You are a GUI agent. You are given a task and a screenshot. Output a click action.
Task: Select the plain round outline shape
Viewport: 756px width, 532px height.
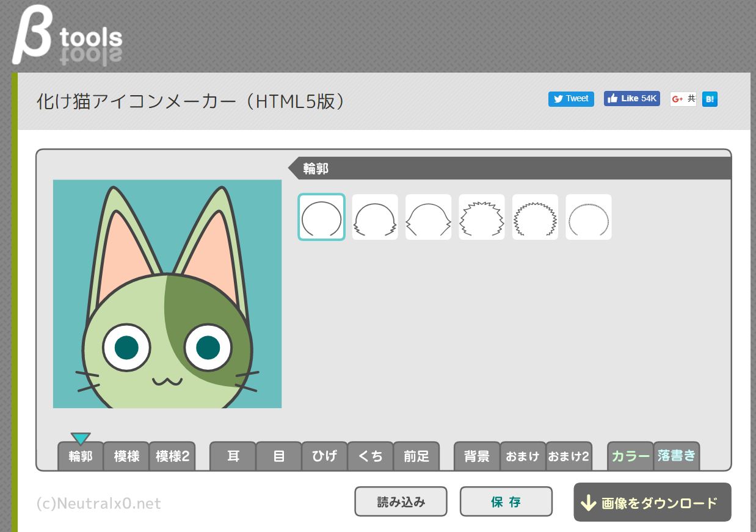point(321,217)
